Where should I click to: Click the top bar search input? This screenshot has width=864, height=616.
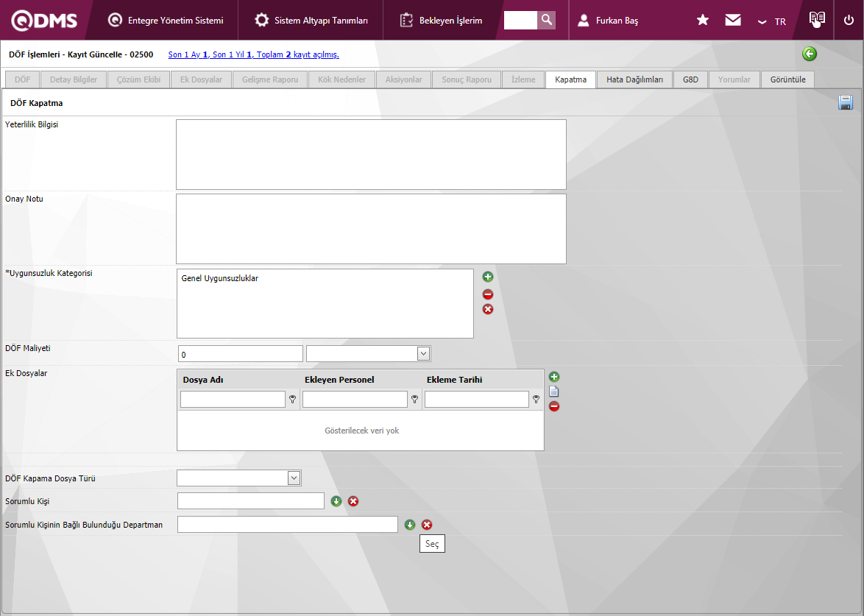[x=520, y=20]
